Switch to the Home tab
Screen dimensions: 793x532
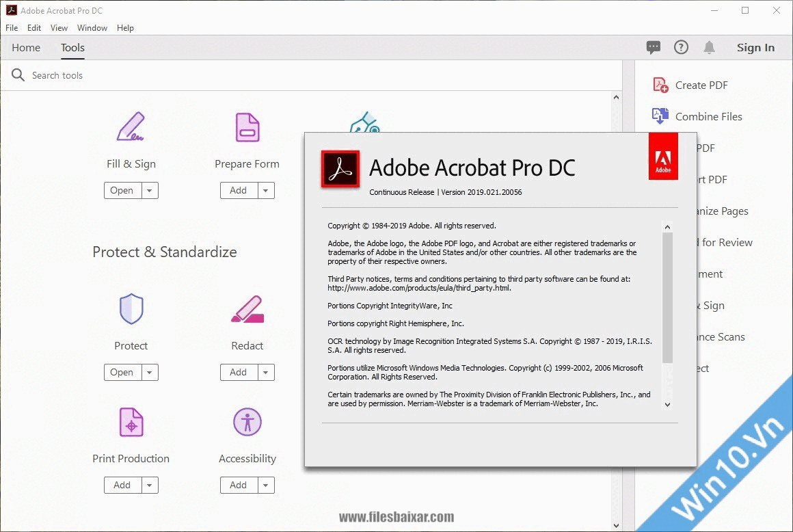(x=26, y=48)
